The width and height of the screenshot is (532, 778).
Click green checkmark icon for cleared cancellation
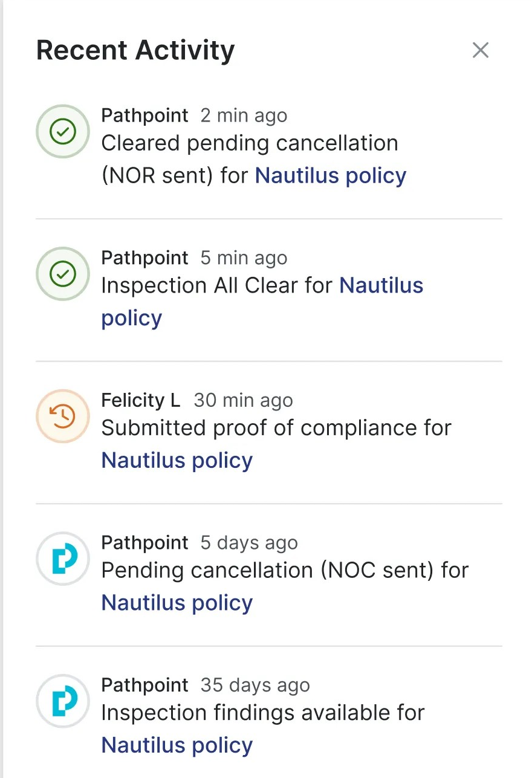coord(63,132)
